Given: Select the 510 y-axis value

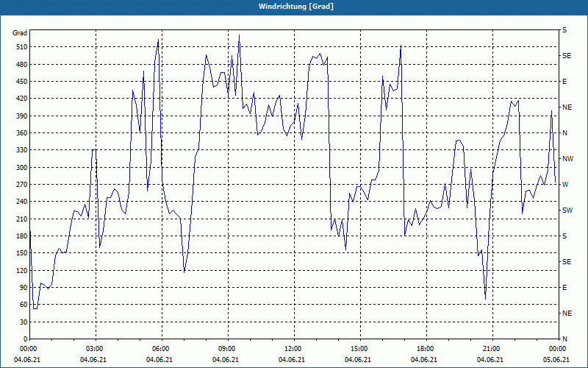Looking at the screenshot, I should [x=22, y=47].
